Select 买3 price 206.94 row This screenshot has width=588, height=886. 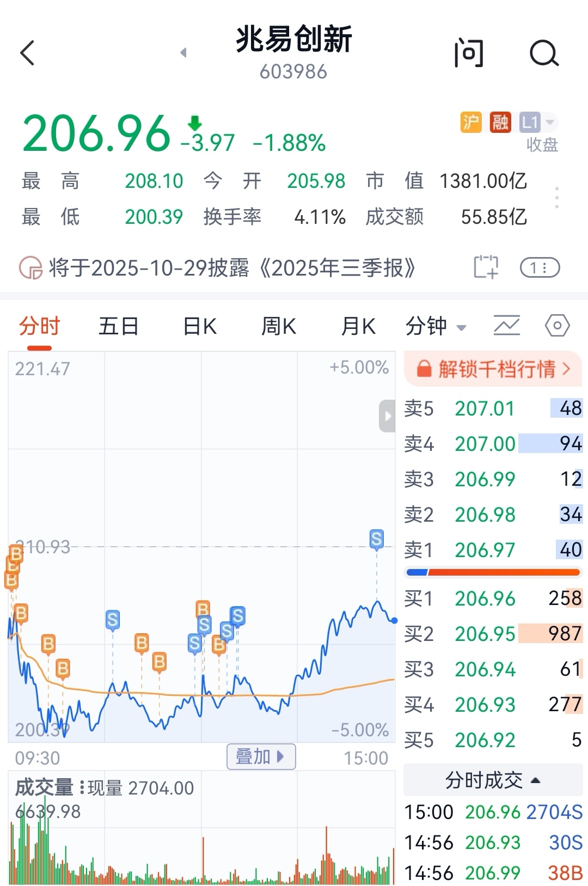pyautogui.click(x=493, y=669)
